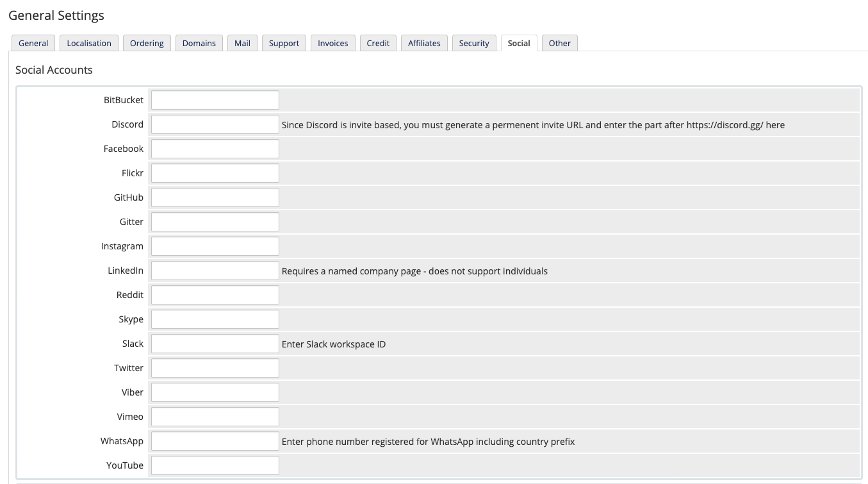
Task: Open the Support tab
Action: pos(284,43)
